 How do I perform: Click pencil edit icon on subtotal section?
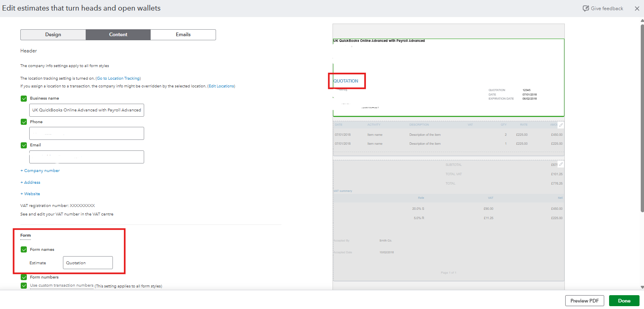point(561,164)
